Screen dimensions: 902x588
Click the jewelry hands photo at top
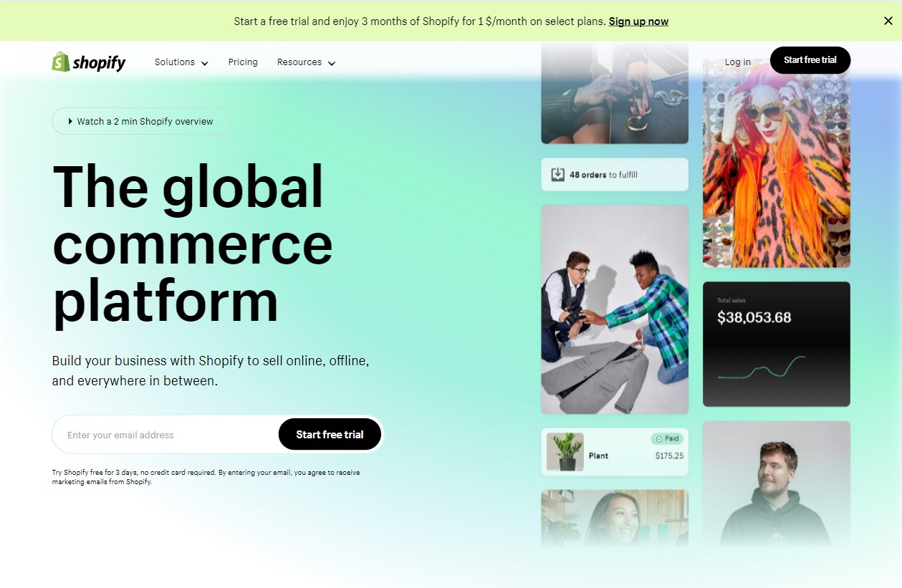(x=615, y=93)
